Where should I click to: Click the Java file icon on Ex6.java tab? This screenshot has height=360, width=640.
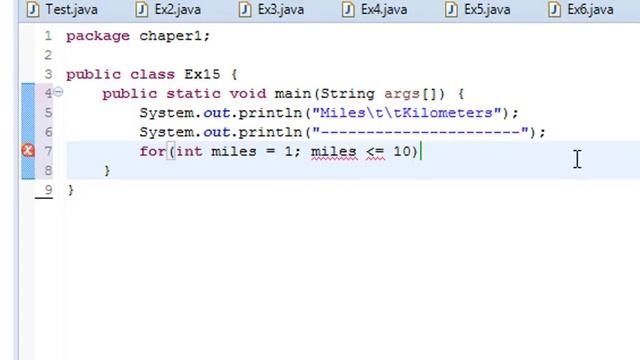pyautogui.click(x=555, y=9)
